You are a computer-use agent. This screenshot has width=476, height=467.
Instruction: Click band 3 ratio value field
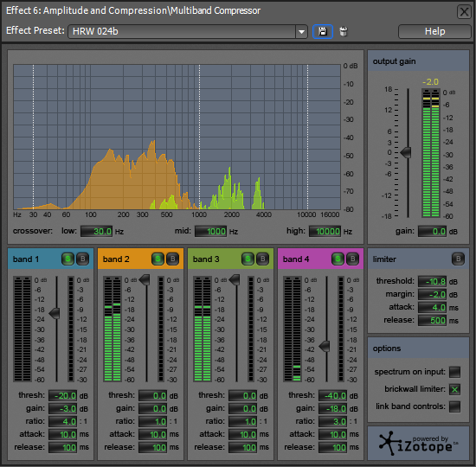coord(242,421)
